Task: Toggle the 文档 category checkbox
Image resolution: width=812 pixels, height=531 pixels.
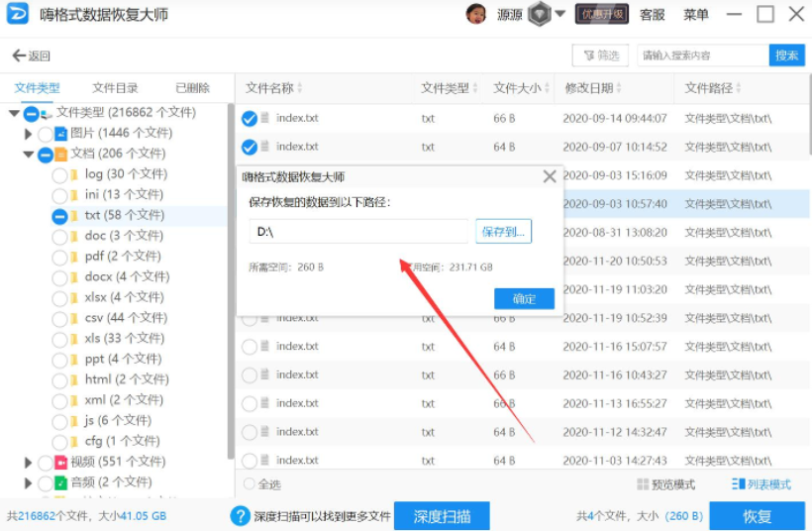Action: (x=46, y=155)
